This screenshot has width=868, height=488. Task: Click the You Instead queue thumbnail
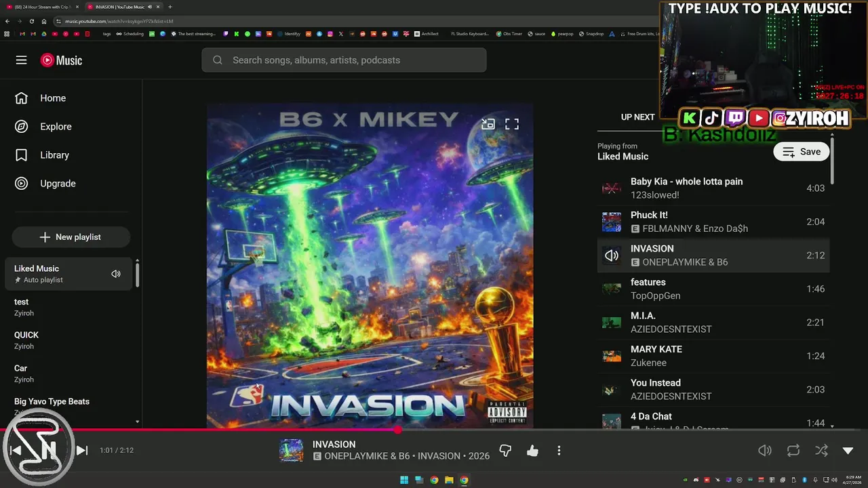pos(612,390)
